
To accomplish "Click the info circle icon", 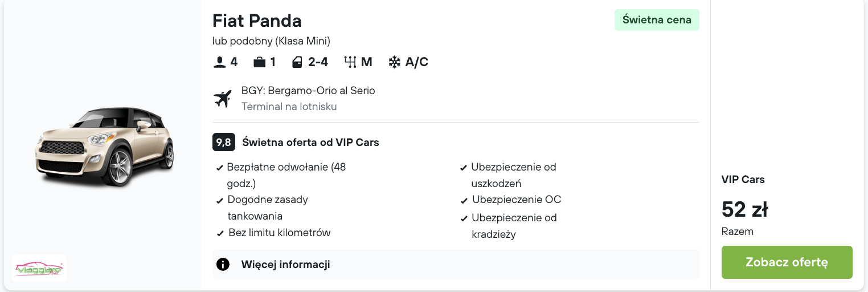I will (223, 265).
